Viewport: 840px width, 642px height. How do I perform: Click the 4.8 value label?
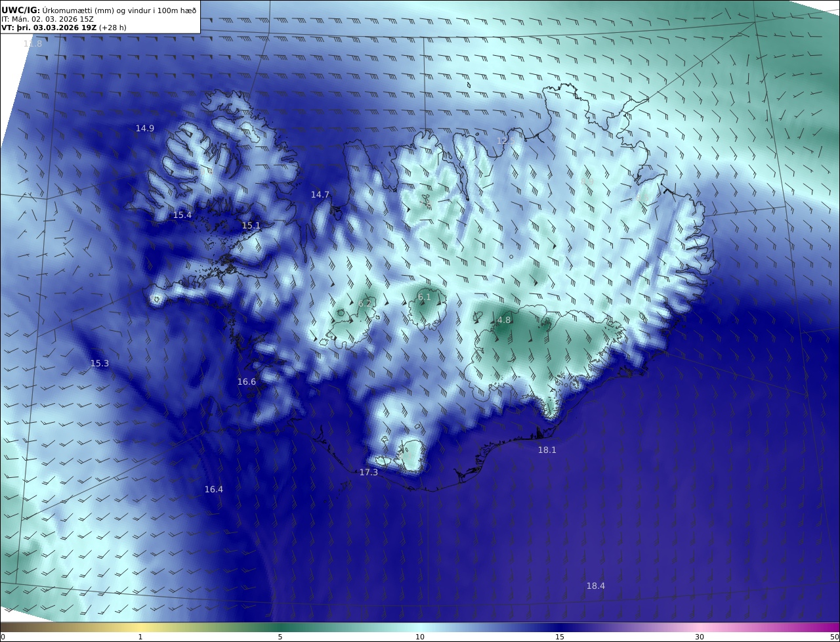click(504, 320)
